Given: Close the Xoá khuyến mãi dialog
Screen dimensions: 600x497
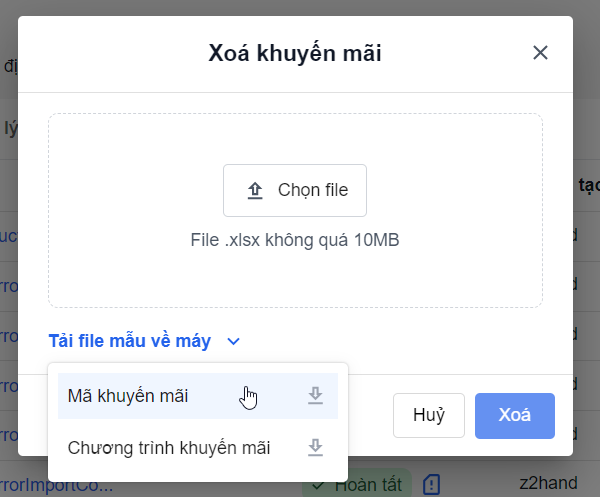Looking at the screenshot, I should [540, 53].
